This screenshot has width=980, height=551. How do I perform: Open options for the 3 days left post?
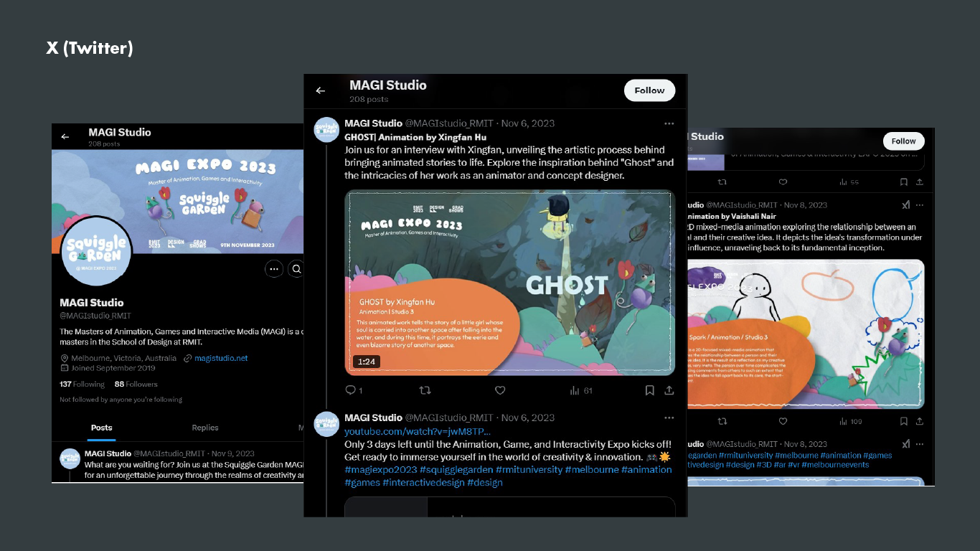(x=669, y=418)
